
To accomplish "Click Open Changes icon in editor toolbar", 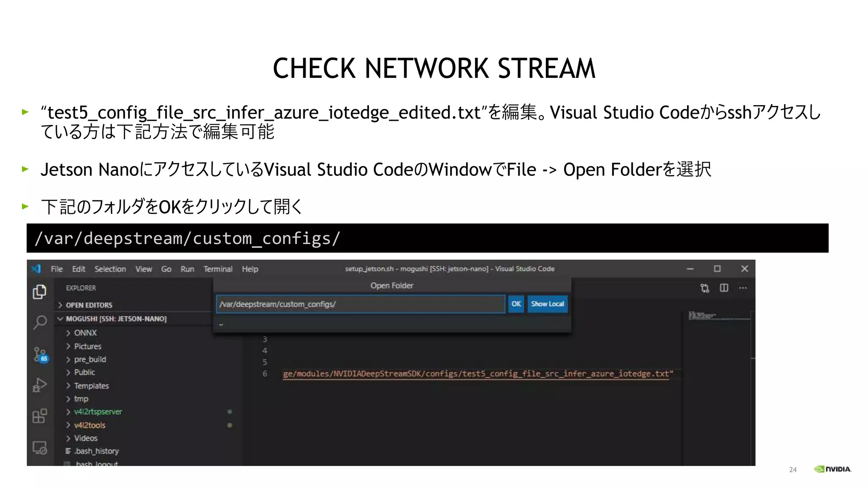I will (704, 288).
